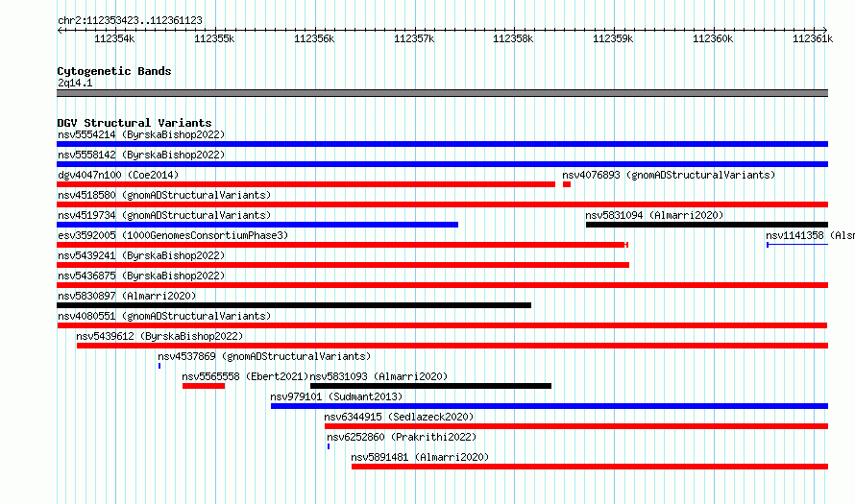Click the nsv5554214 blue variant bar
Viewport: 855px width, 504px height.
(x=442, y=144)
